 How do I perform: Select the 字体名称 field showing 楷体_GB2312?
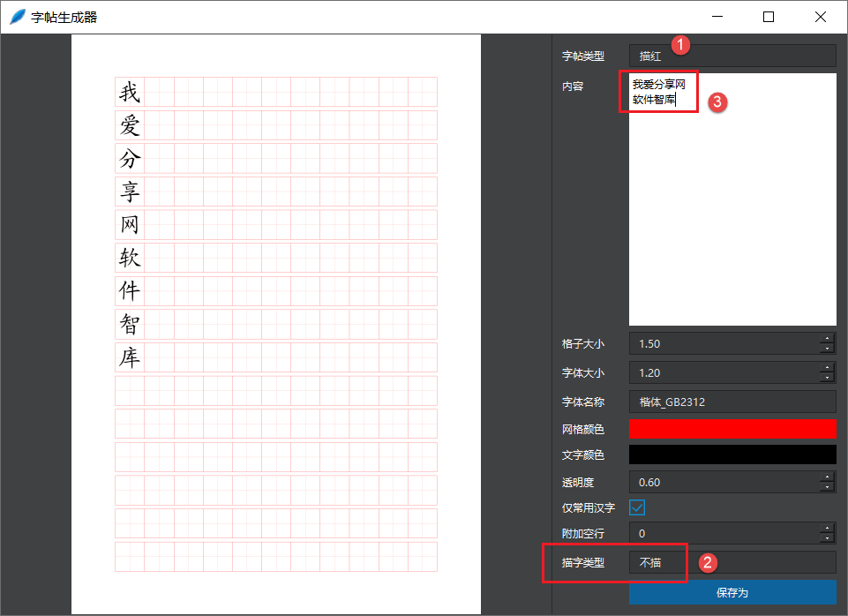(x=732, y=402)
